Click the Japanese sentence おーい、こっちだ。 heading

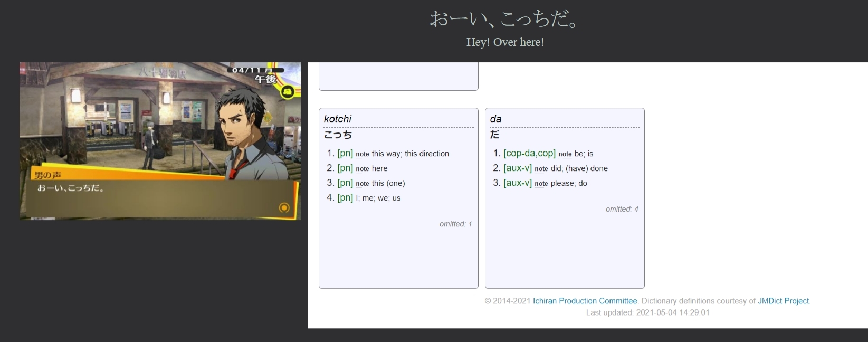click(x=505, y=19)
